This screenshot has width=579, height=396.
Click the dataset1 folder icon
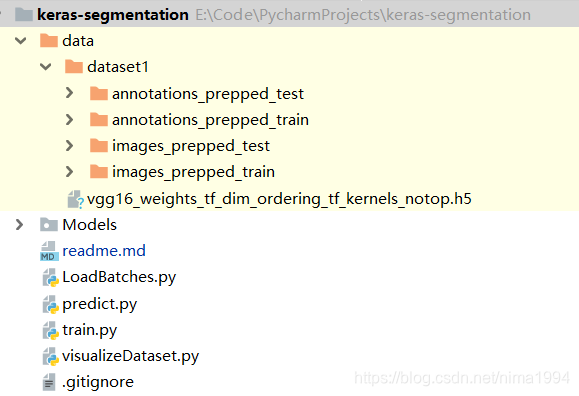(74, 67)
